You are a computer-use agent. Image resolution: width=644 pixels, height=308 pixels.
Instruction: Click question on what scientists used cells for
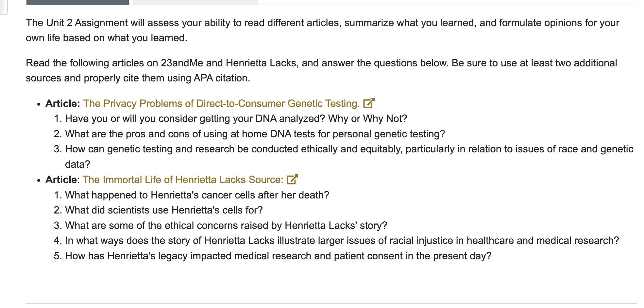point(164,210)
